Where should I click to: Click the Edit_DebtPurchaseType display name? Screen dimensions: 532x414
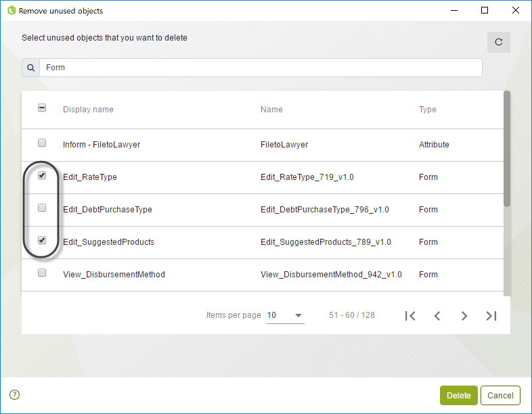pyautogui.click(x=108, y=210)
